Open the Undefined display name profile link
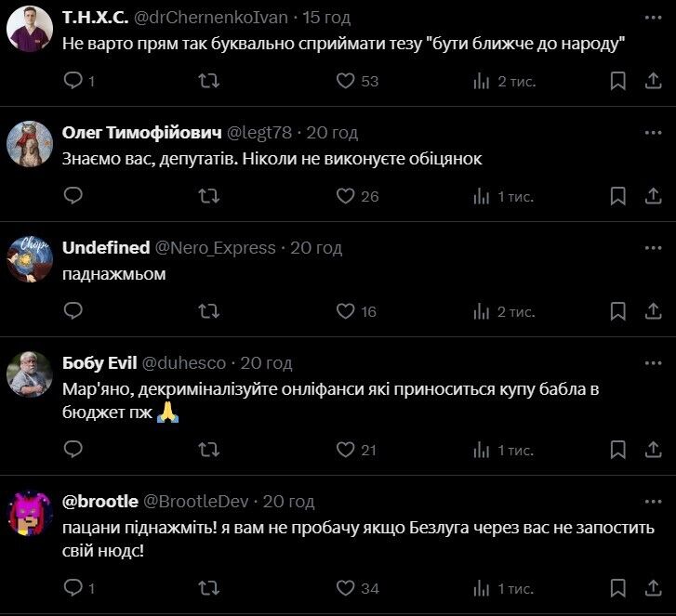Viewport: 676px width, 616px height. click(x=106, y=248)
